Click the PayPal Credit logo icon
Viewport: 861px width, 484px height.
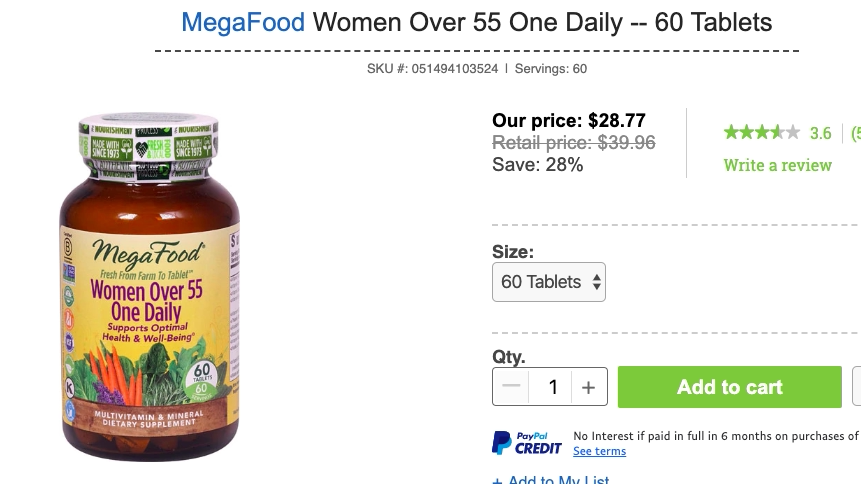526,443
